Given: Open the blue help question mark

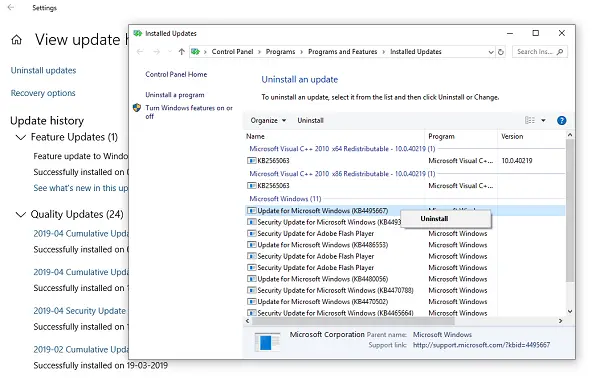Looking at the screenshot, I should pos(561,121).
